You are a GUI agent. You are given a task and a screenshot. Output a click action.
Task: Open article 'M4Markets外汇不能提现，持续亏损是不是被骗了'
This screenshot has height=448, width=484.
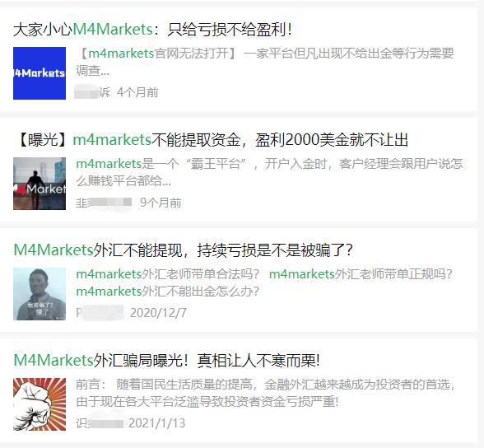coord(183,250)
